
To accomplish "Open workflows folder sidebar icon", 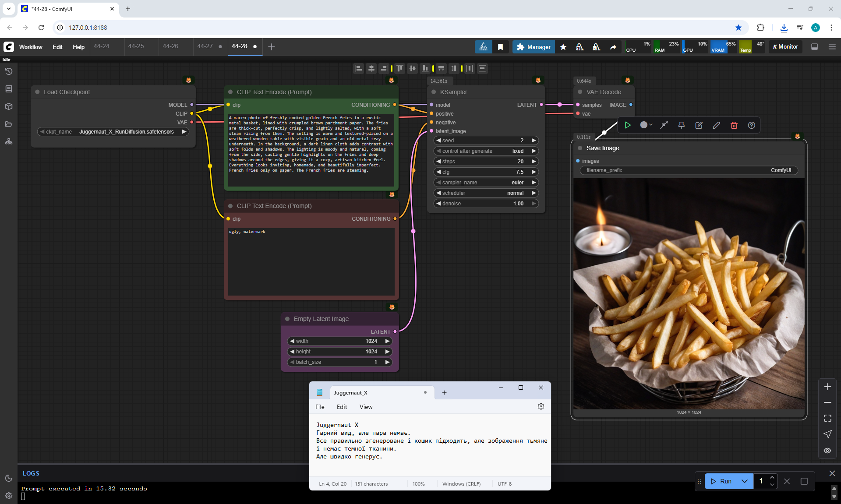I will point(9,124).
